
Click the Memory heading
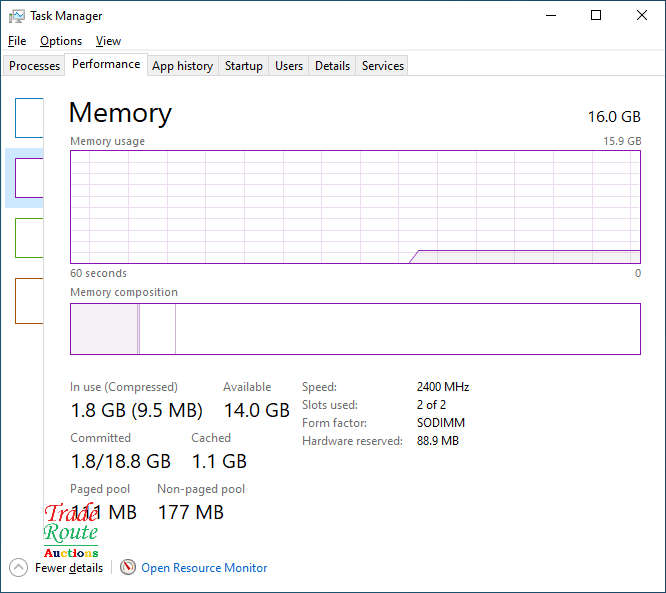tap(120, 113)
